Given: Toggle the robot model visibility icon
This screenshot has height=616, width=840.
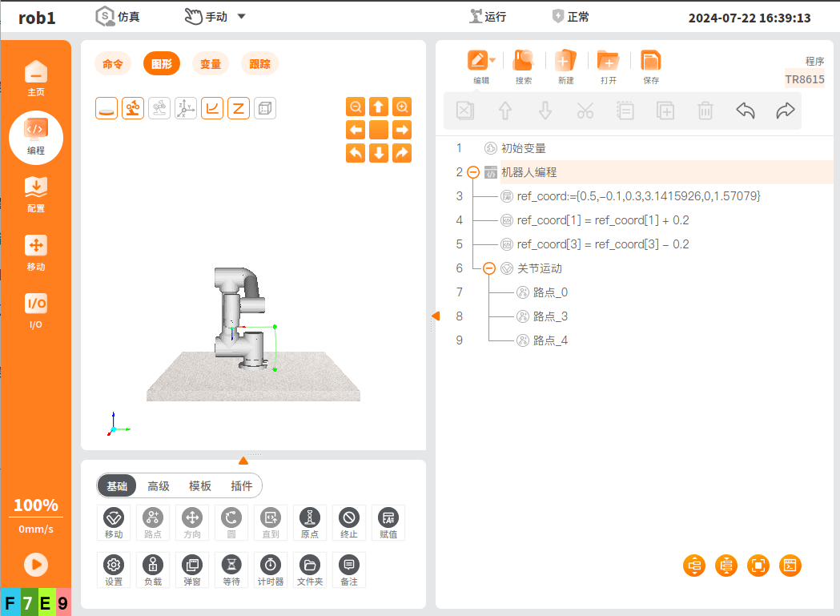Looking at the screenshot, I should [x=133, y=108].
